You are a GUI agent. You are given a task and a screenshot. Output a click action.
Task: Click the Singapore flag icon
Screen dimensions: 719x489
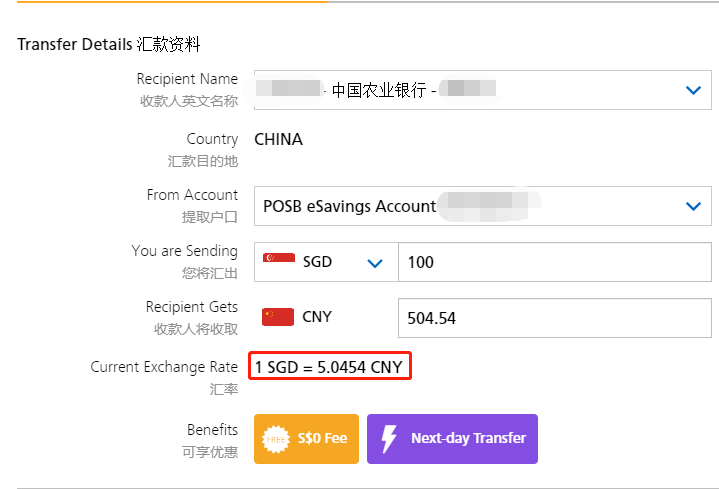coord(279,262)
